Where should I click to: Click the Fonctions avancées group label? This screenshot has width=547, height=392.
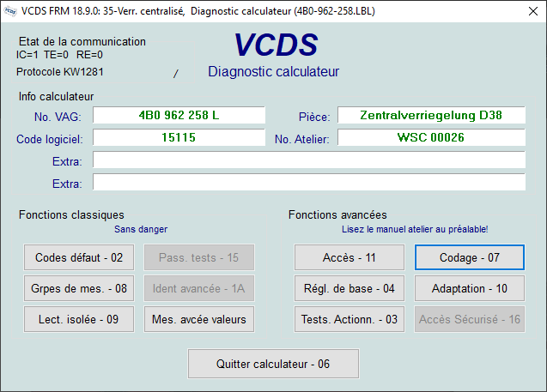tap(337, 214)
